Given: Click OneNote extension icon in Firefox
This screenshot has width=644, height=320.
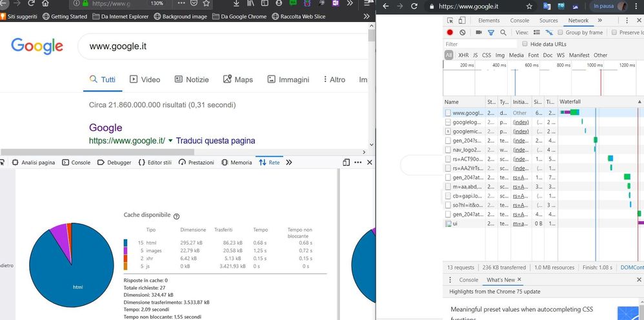Looking at the screenshot, I should pyautogui.click(x=335, y=3).
